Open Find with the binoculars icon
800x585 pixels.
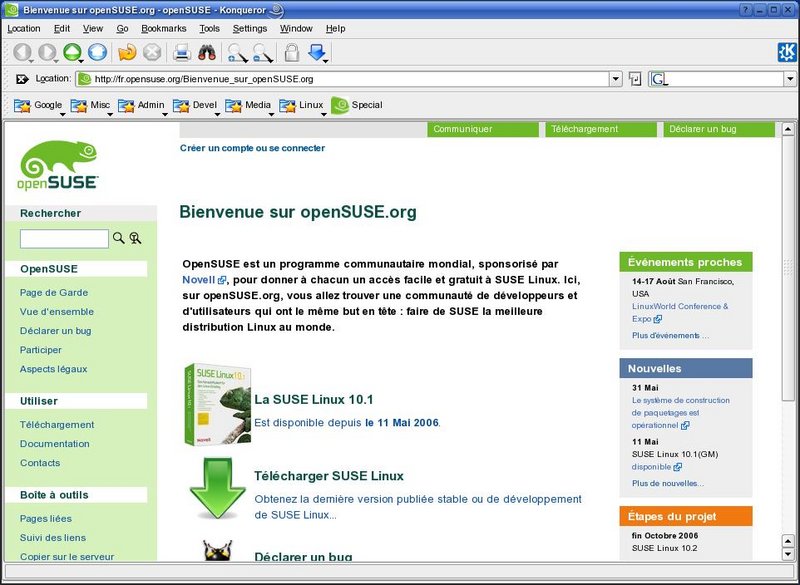207,52
